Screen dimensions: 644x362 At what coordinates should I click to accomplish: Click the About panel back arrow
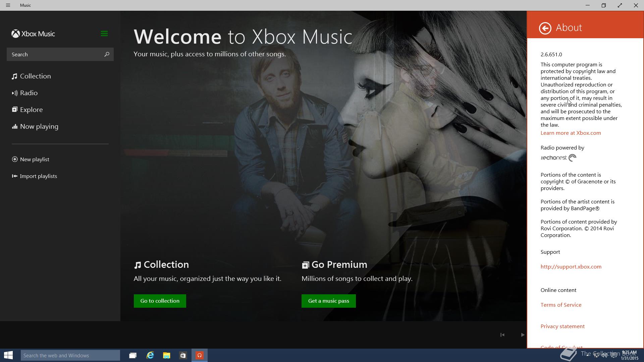545,28
